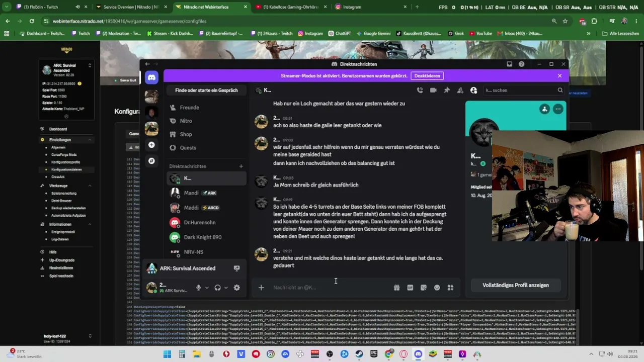Hide the user profile panel
644x362 pixels.
pos(473,90)
